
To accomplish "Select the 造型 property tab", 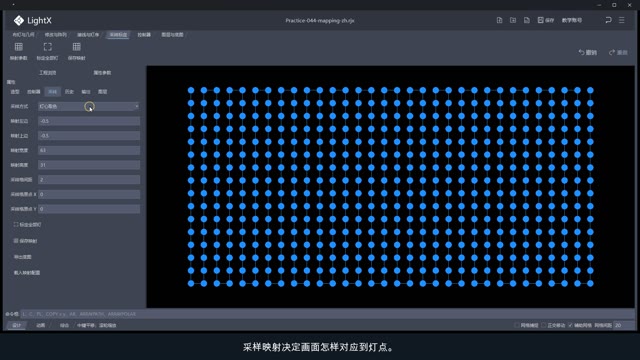I will pyautogui.click(x=15, y=92).
